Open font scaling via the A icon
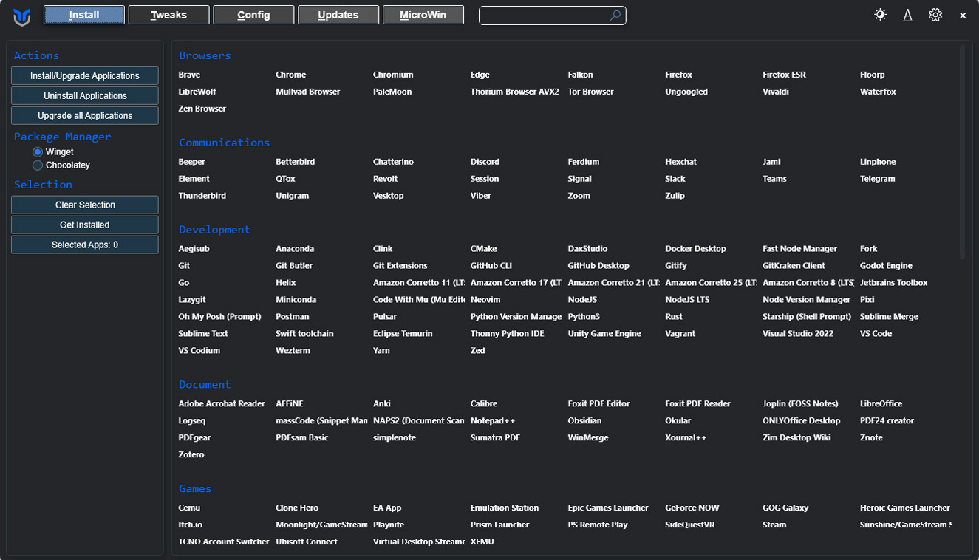979x560 pixels. (x=907, y=15)
